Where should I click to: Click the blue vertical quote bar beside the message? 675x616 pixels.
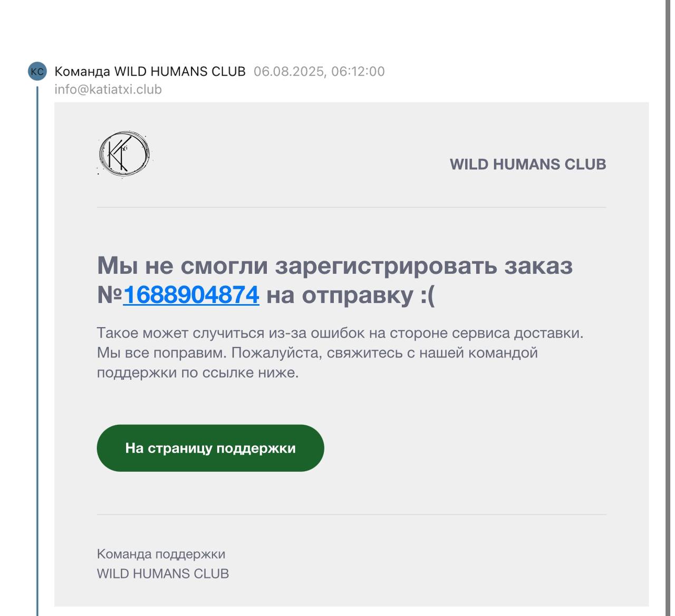click(37, 350)
